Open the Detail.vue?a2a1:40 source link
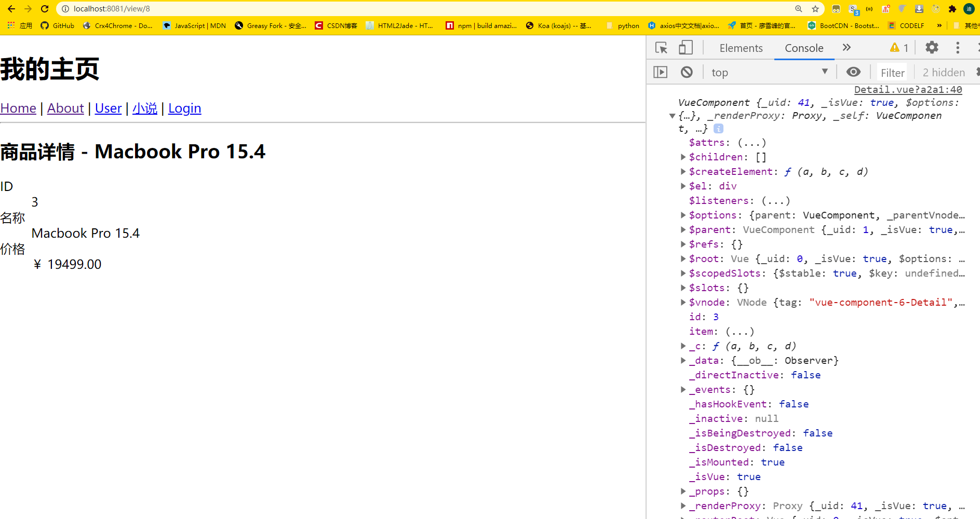 908,90
